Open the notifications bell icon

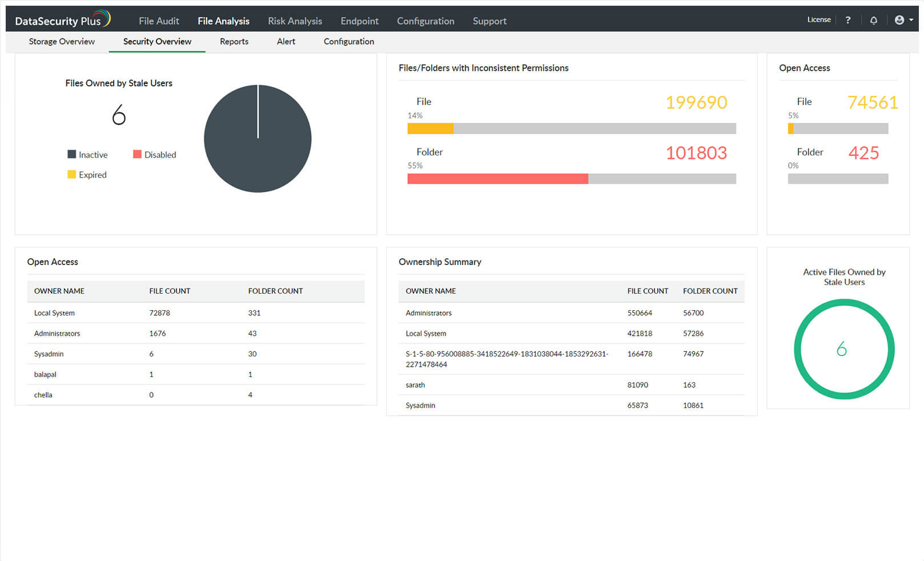pyautogui.click(x=873, y=20)
